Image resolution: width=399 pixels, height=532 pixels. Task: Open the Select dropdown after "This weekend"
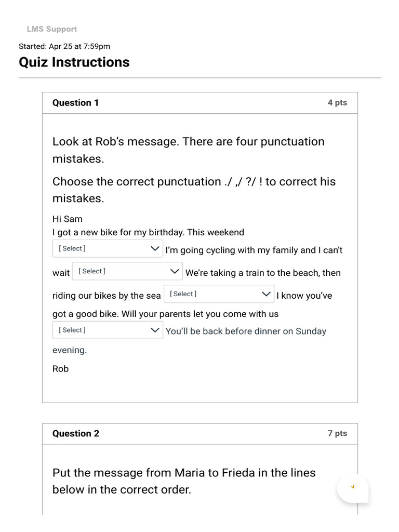point(108,248)
